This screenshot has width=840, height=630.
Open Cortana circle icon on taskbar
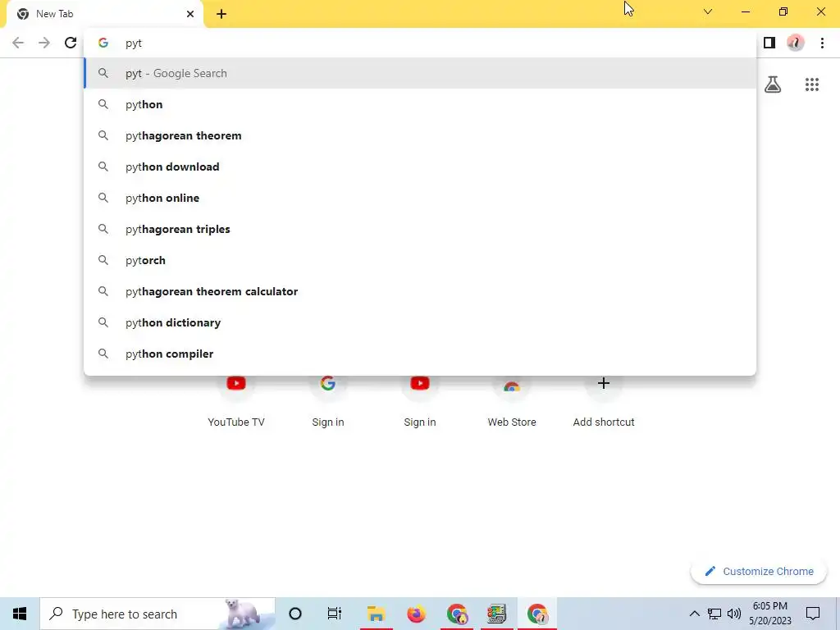pyautogui.click(x=295, y=614)
